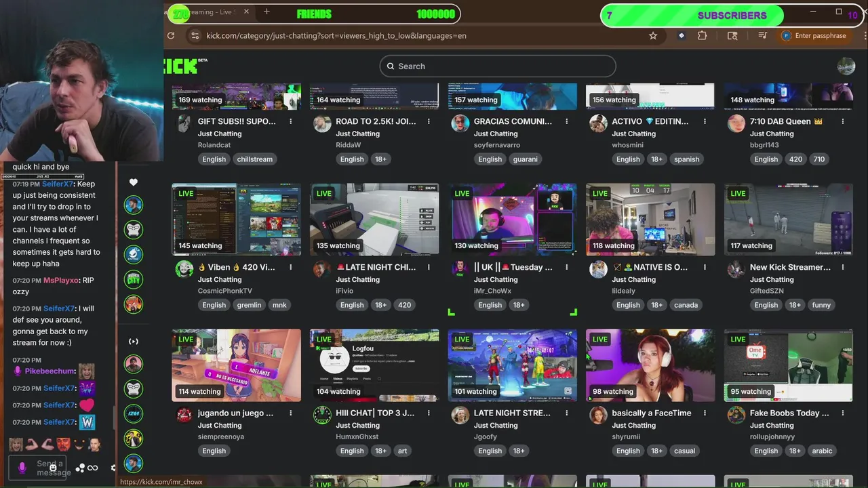This screenshot has width=868, height=488.
Task: Click the channel points icon in chat bar
Action: click(80, 468)
